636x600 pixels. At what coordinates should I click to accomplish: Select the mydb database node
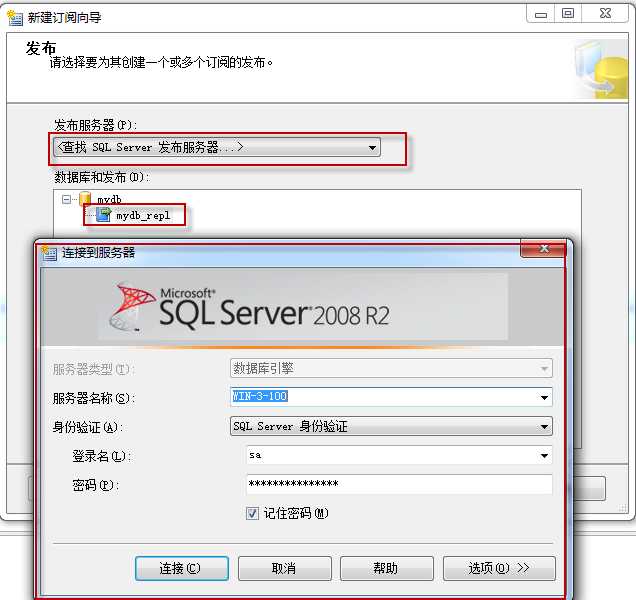(109, 199)
